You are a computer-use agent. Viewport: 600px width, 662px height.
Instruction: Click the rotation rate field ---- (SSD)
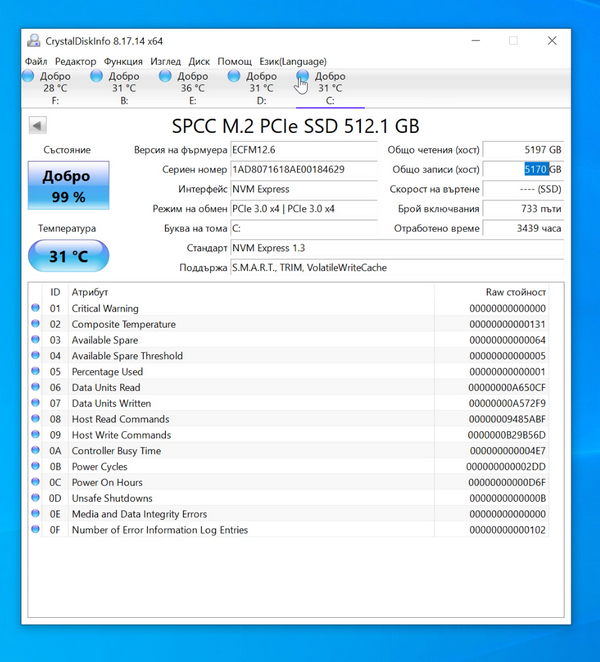point(523,189)
